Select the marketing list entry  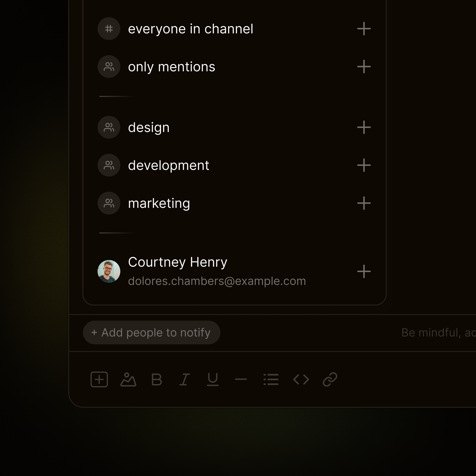pos(159,203)
